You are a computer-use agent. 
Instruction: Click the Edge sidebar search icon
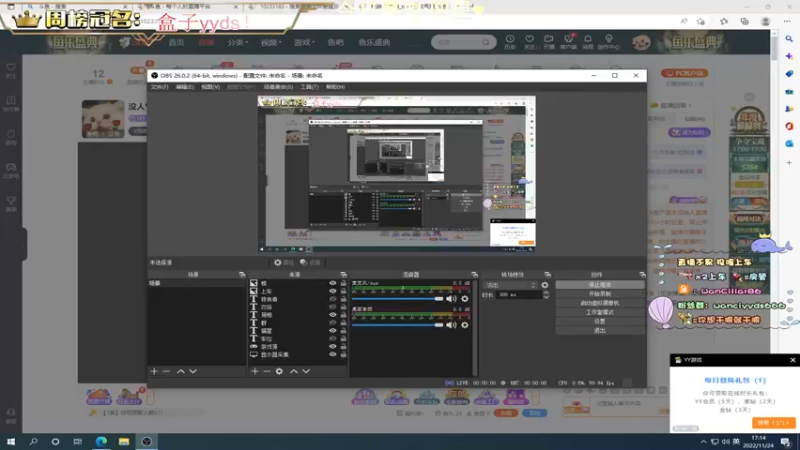point(789,39)
